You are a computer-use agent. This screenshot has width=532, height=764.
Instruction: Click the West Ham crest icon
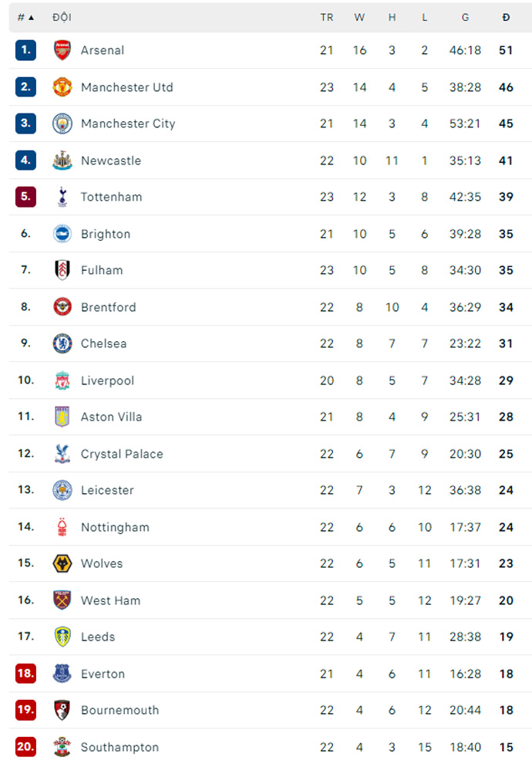(62, 600)
